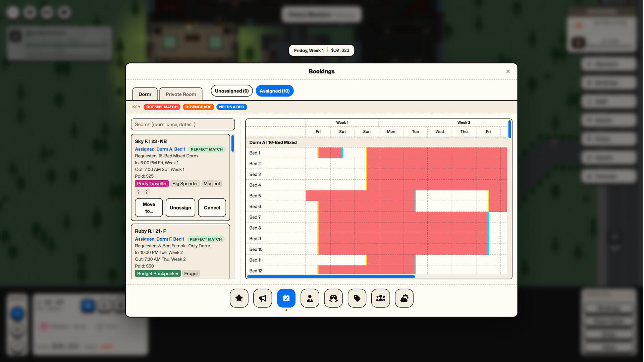Open the group guests icon panel
The width and height of the screenshot is (644, 362).
click(381, 298)
